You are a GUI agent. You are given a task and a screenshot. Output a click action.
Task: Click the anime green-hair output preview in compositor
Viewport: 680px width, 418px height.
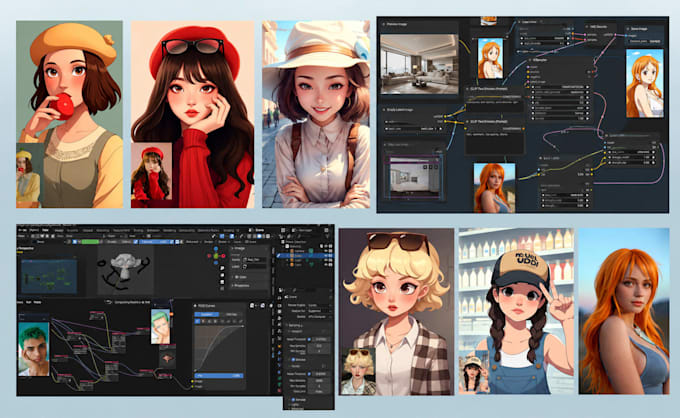pos(160,327)
